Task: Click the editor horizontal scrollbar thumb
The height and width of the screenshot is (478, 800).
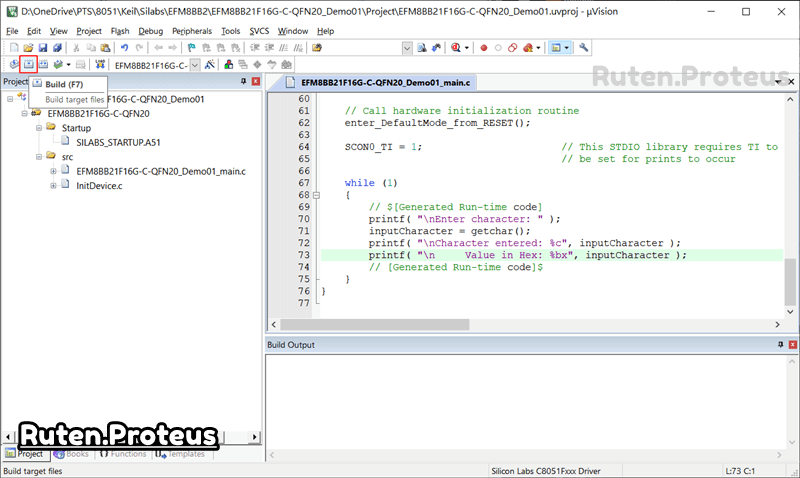Action: tap(374, 324)
